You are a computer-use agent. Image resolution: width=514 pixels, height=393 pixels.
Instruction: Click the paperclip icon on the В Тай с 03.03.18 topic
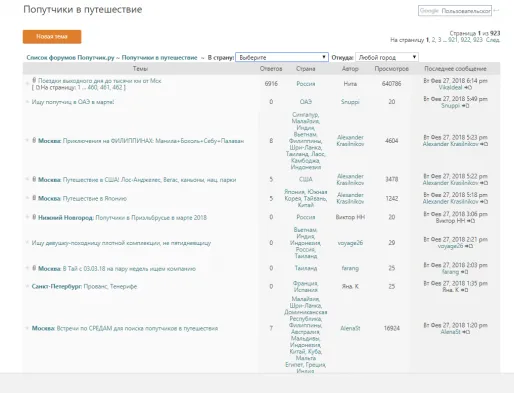(34, 268)
